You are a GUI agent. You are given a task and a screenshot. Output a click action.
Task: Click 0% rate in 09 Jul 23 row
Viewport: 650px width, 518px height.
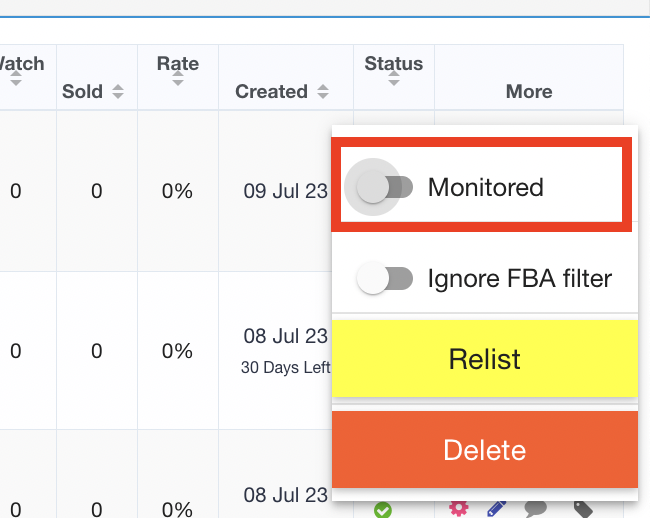coord(177,191)
